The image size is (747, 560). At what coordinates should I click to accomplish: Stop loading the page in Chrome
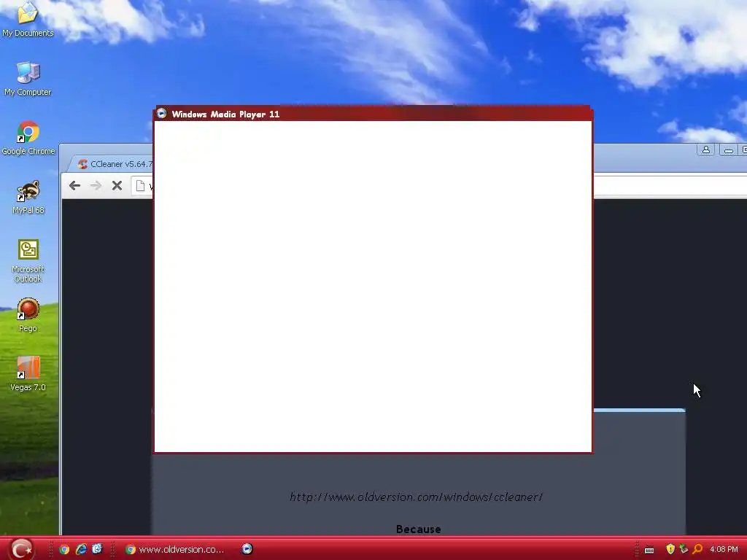coord(117,185)
